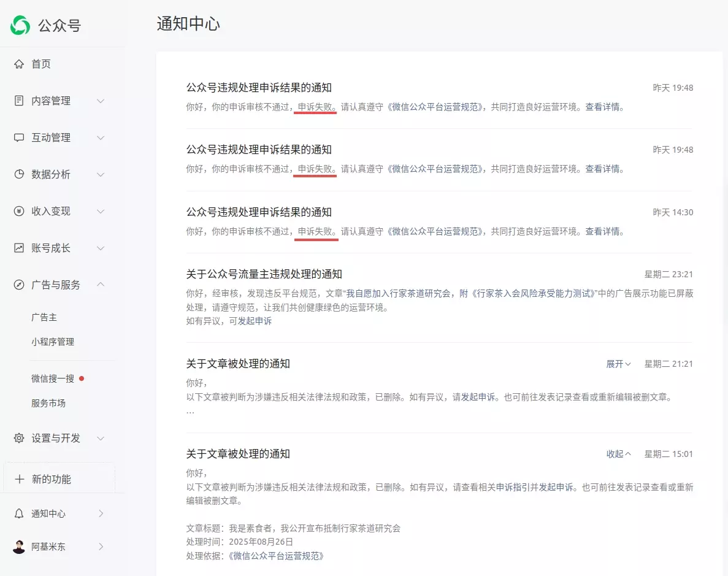
Task: Expand the 互动管理 menu chevron
Action: (101, 137)
